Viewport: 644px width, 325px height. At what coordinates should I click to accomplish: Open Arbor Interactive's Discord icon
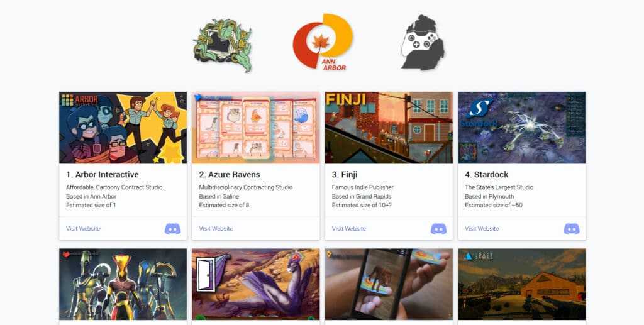(172, 229)
